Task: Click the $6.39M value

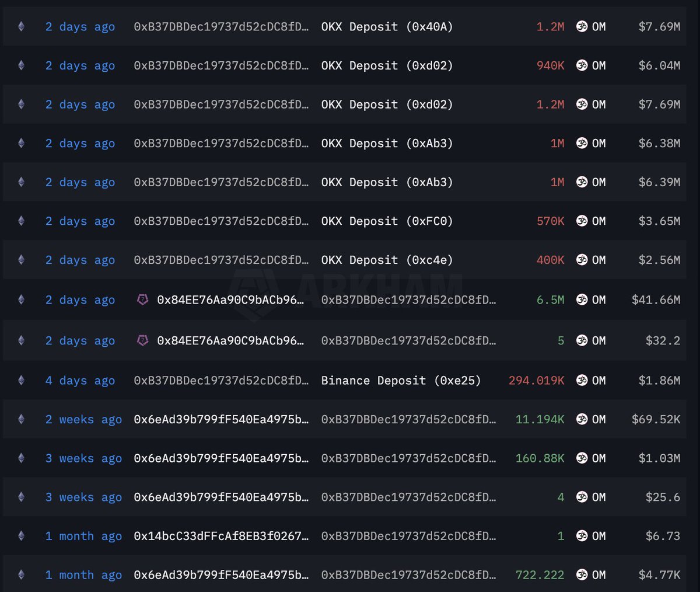Action: (x=659, y=182)
